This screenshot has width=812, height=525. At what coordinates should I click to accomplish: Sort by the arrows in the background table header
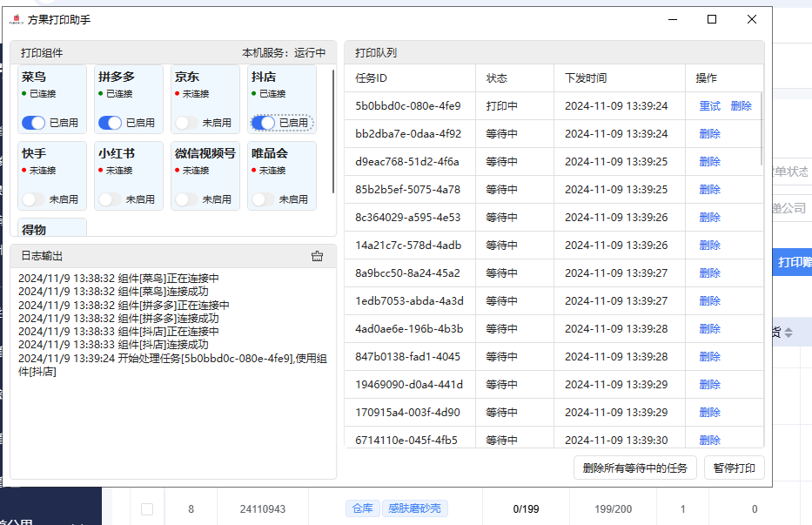[789, 333]
